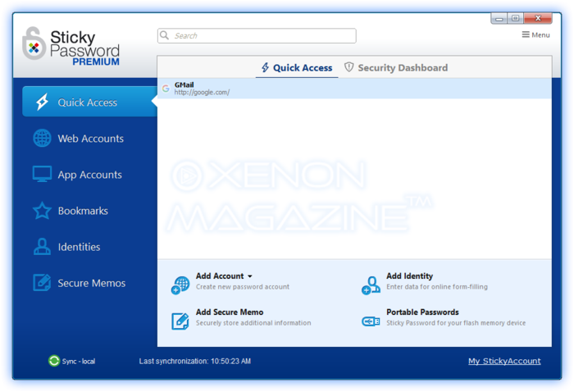Select the GMail entry in the list
Image resolution: width=574 pixels, height=392 pixels.
tap(354, 89)
